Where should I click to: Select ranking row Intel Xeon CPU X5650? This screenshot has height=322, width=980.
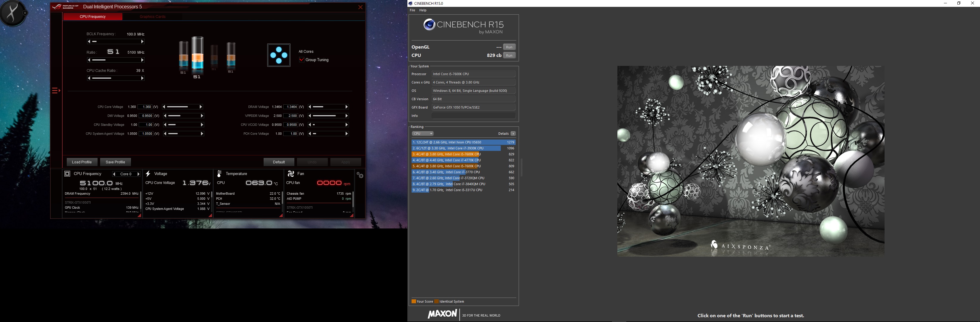point(463,142)
